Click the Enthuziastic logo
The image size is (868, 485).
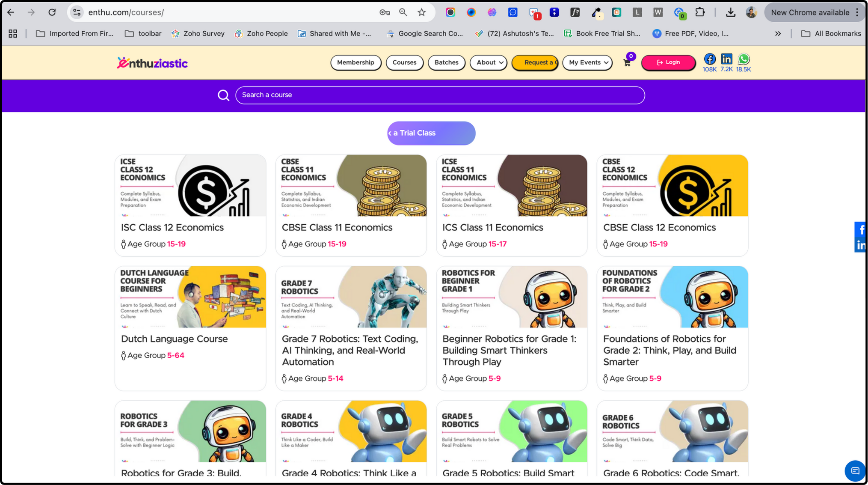(x=152, y=63)
